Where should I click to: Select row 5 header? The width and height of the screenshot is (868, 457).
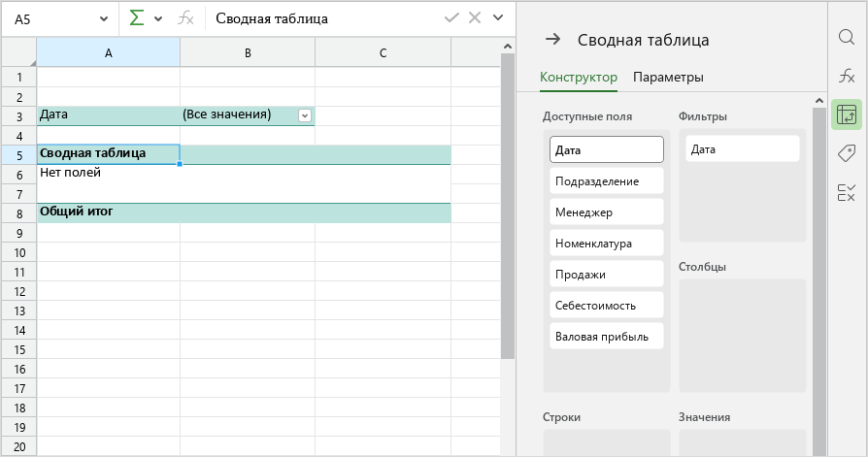click(19, 155)
